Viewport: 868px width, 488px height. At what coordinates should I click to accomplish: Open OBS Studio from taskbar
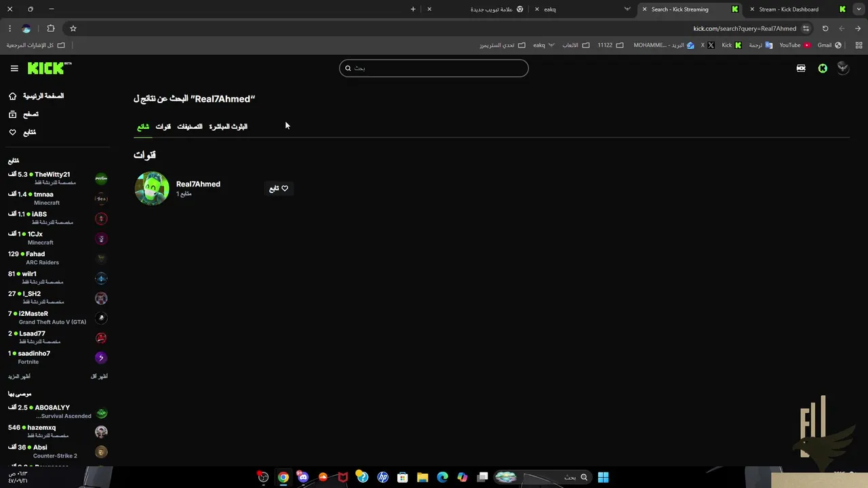(263, 477)
